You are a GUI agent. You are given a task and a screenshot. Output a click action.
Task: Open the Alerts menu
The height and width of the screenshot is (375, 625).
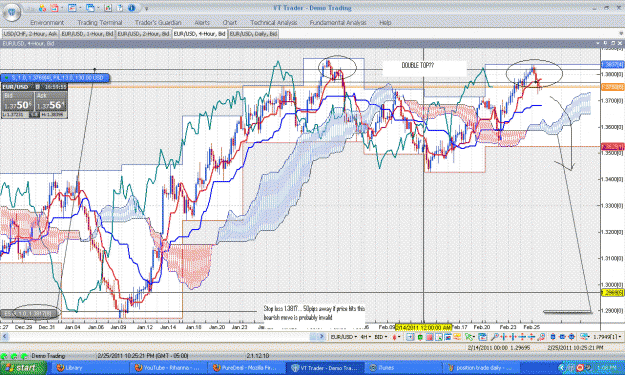pyautogui.click(x=202, y=23)
